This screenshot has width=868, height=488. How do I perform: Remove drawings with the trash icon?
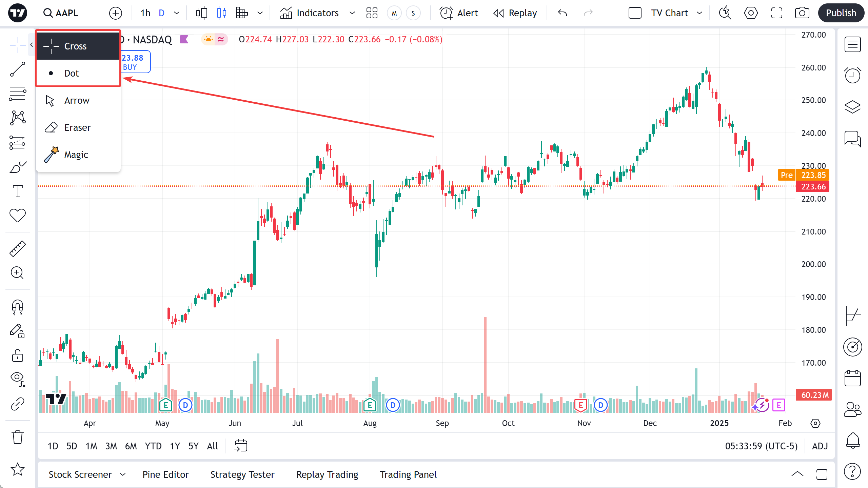point(17,437)
